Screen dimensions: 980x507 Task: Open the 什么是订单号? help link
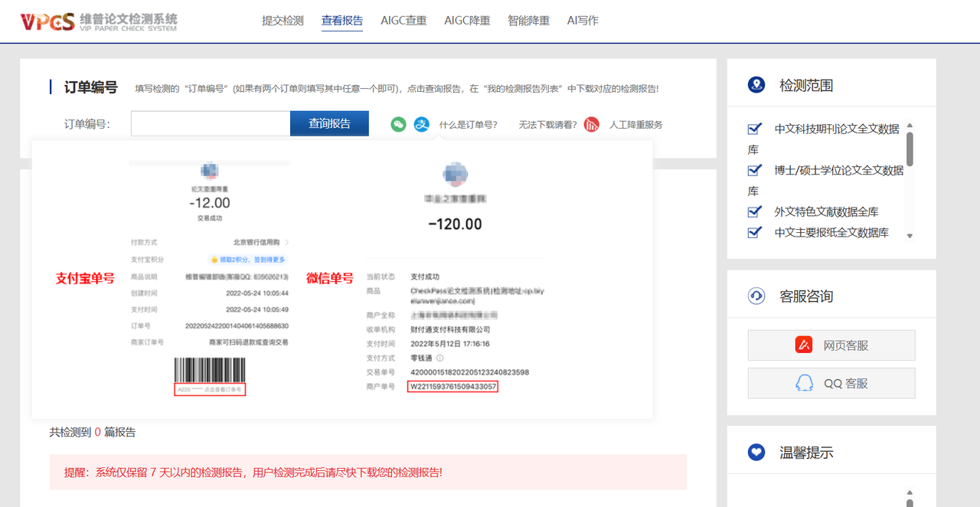468,124
